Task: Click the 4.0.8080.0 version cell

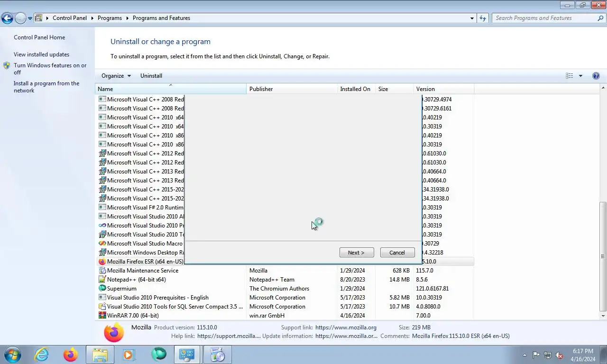Action: click(x=428, y=307)
